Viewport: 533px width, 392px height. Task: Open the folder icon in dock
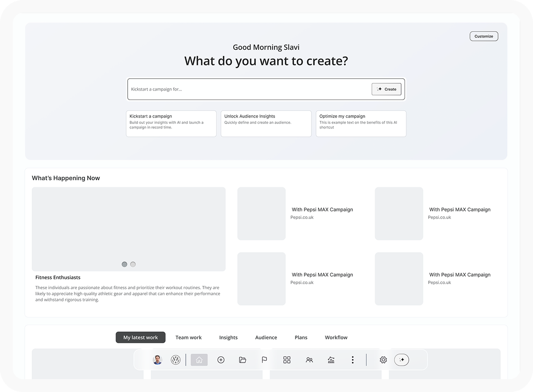tap(242, 360)
